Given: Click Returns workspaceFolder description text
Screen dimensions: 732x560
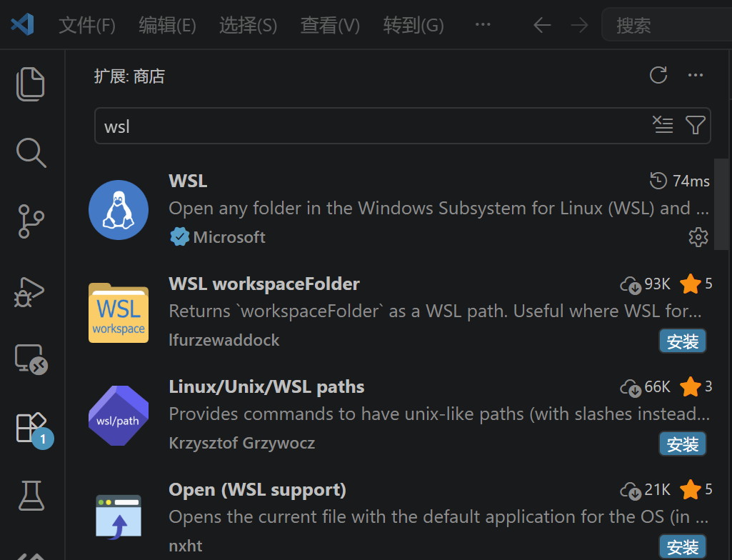Looking at the screenshot, I should pos(435,311).
